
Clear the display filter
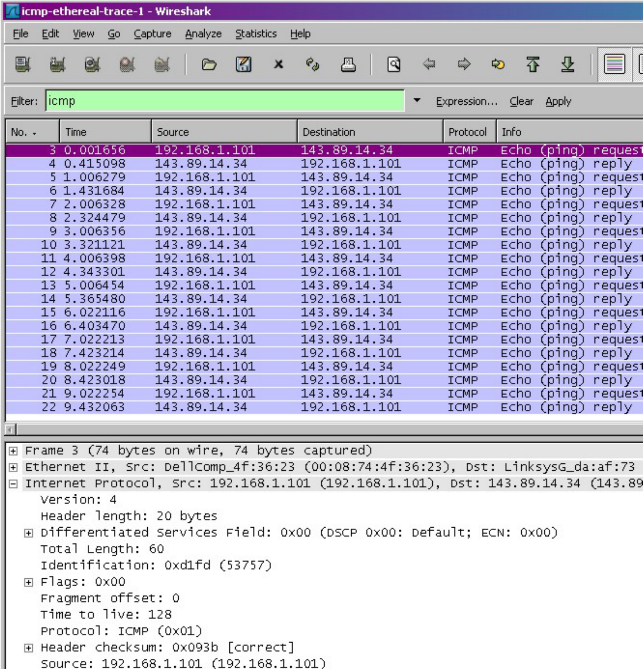click(522, 102)
